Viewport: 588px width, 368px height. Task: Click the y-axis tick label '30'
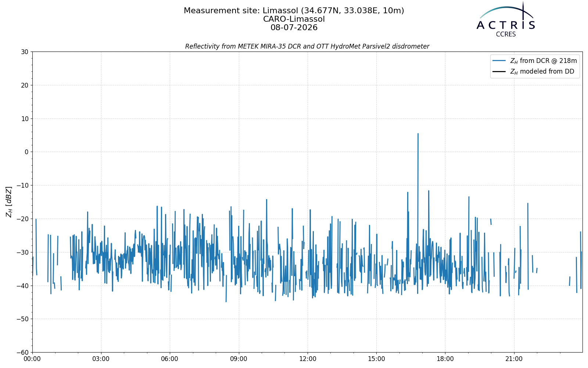point(25,52)
